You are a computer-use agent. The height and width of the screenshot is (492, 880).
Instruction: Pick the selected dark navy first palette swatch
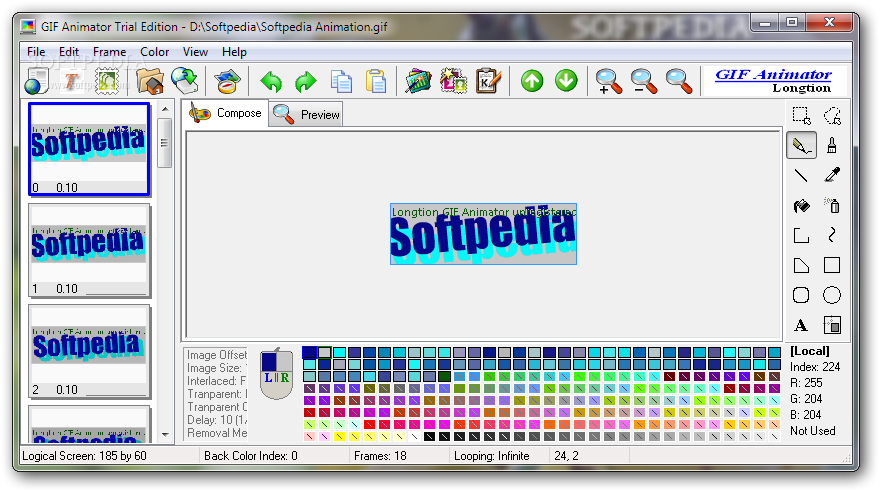[309, 352]
